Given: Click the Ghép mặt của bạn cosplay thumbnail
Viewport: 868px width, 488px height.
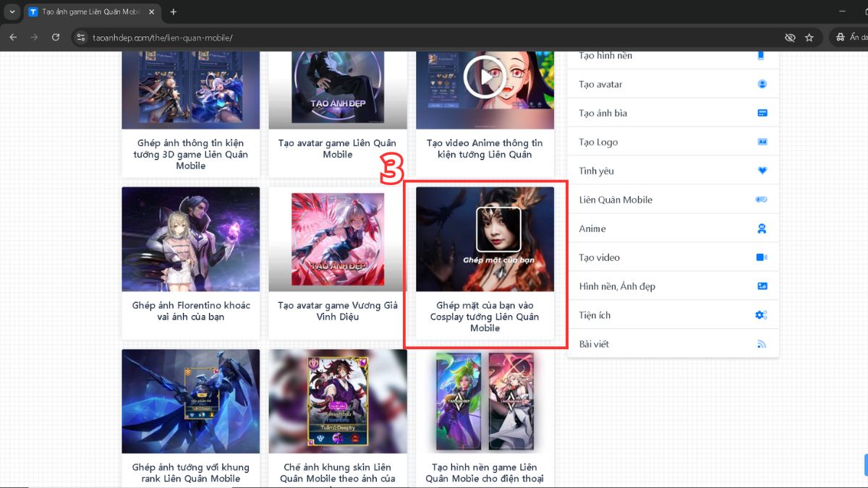Looking at the screenshot, I should tap(485, 239).
